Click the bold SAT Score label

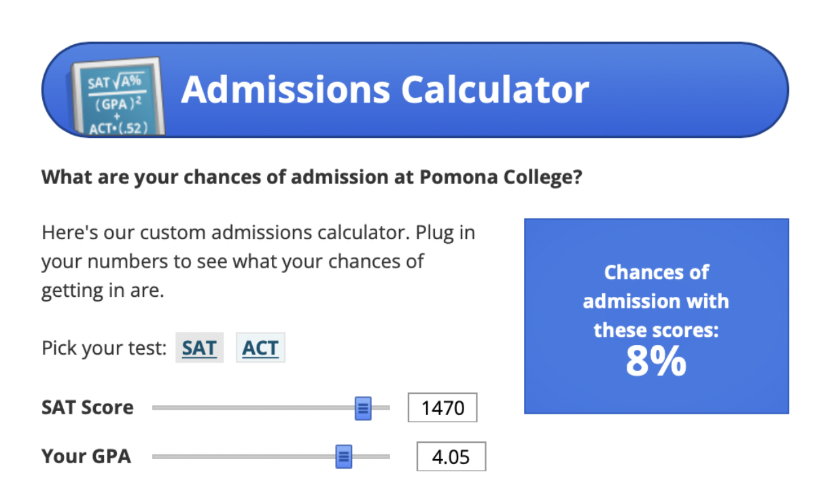pyautogui.click(x=87, y=408)
